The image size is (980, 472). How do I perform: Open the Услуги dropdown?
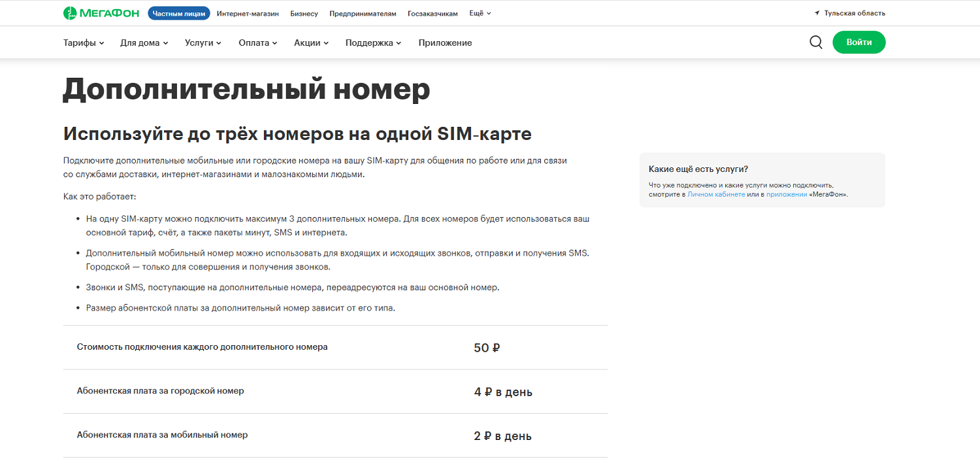coord(203,43)
